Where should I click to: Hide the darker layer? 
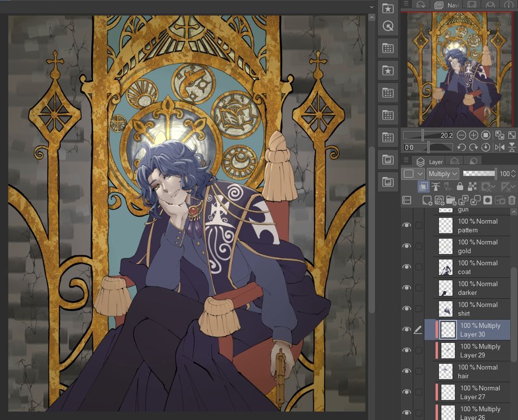pos(407,287)
